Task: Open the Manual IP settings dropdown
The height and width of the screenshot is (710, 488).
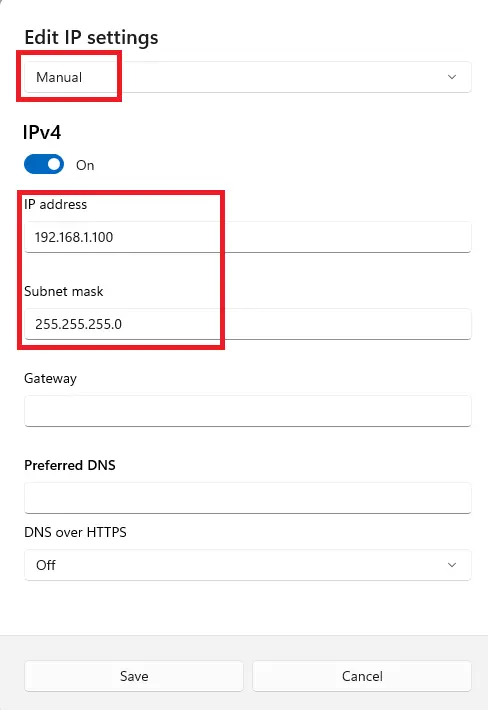Action: click(x=248, y=77)
